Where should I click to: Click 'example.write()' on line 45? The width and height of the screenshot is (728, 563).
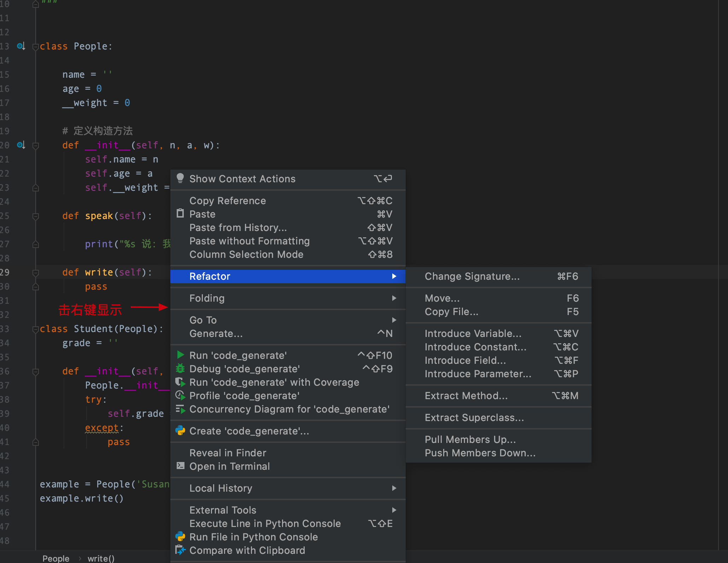tap(82, 498)
